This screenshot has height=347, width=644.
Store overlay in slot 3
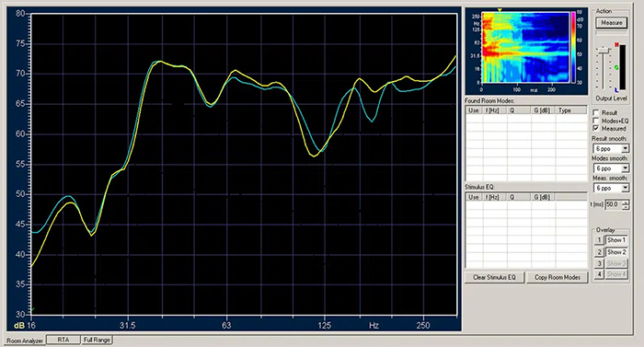[x=598, y=263]
